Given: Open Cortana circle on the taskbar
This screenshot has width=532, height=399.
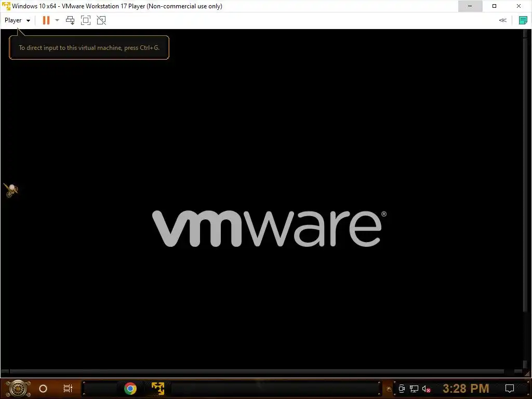Looking at the screenshot, I should [43, 389].
